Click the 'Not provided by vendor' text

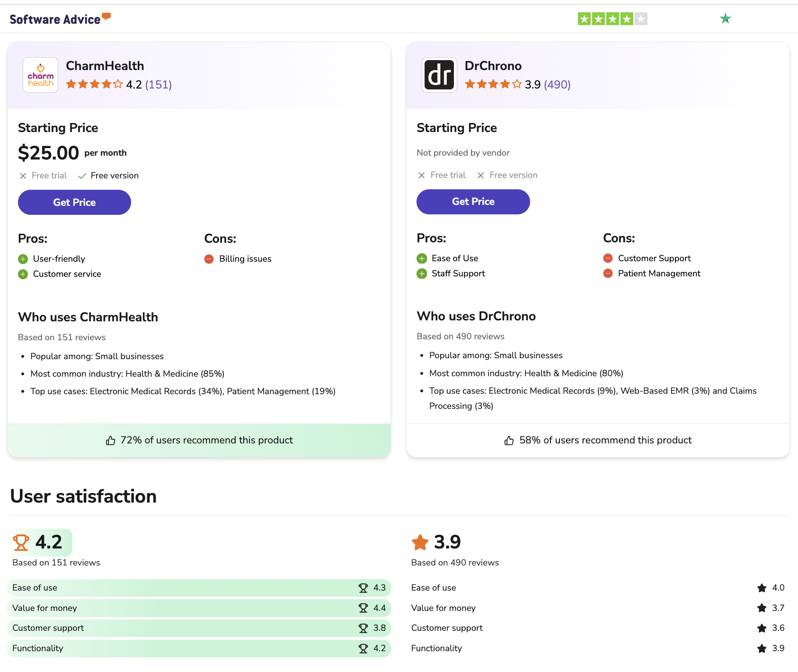tap(463, 153)
